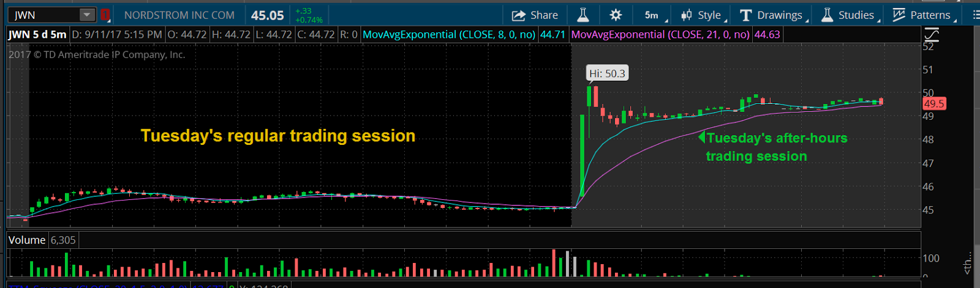
Task: Open the list menu icon at far right
Action: click(976, 15)
